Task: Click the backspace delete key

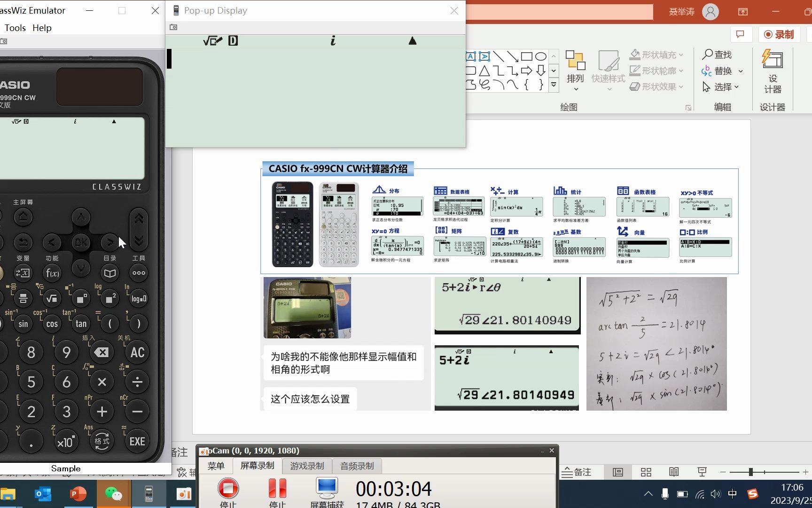Action: click(101, 352)
